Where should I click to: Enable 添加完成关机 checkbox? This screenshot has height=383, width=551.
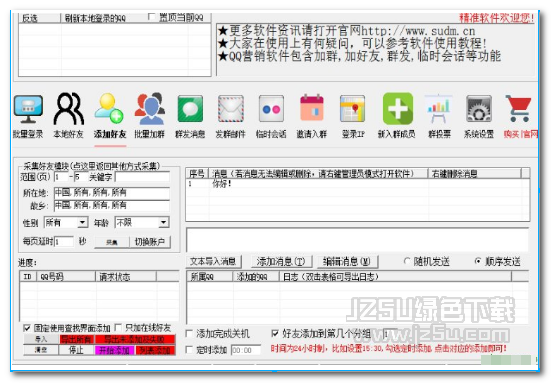point(189,333)
